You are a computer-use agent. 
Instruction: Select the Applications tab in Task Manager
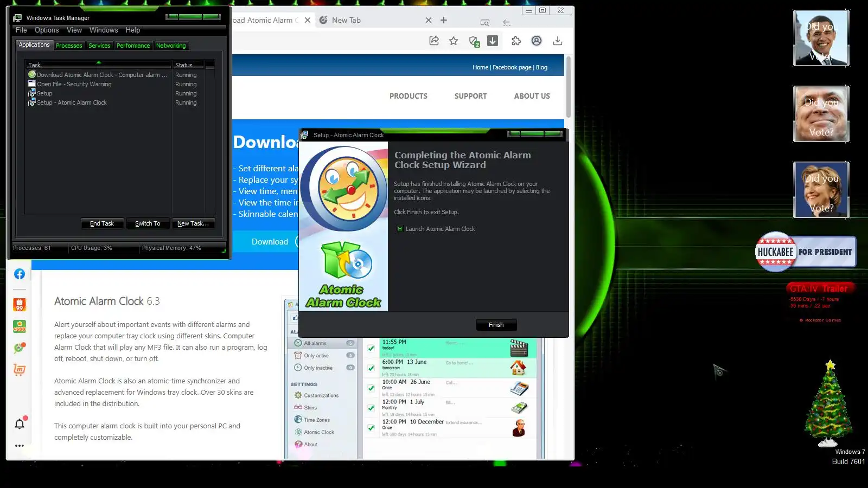(34, 45)
